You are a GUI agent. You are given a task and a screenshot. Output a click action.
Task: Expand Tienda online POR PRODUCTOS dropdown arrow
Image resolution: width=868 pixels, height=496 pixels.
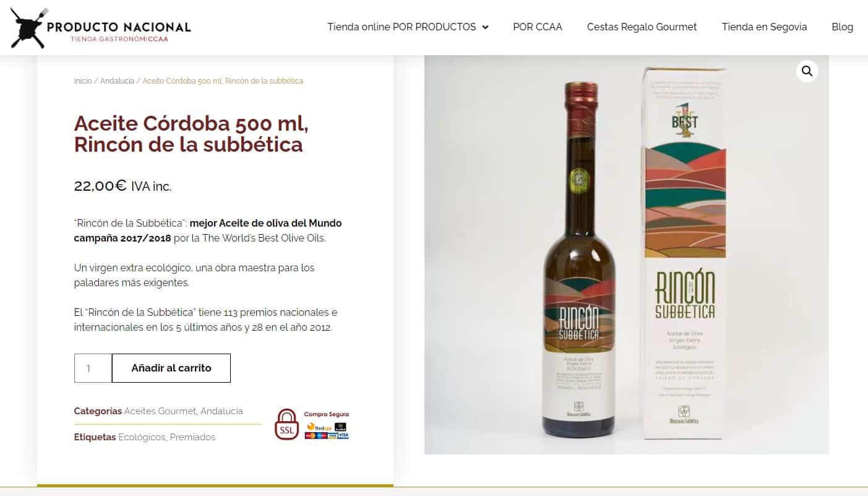click(x=485, y=27)
